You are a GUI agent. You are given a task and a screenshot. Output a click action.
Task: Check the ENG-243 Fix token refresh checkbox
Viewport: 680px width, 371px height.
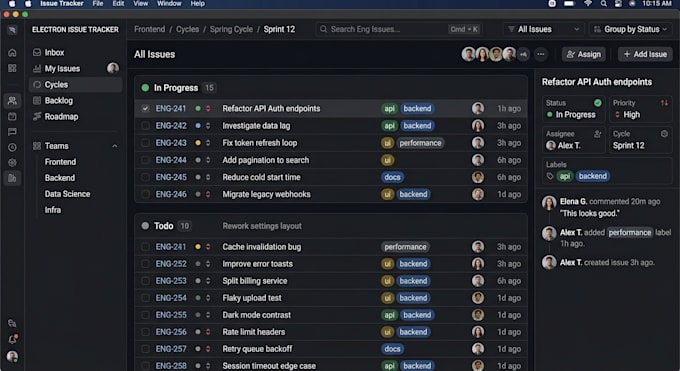tap(145, 143)
